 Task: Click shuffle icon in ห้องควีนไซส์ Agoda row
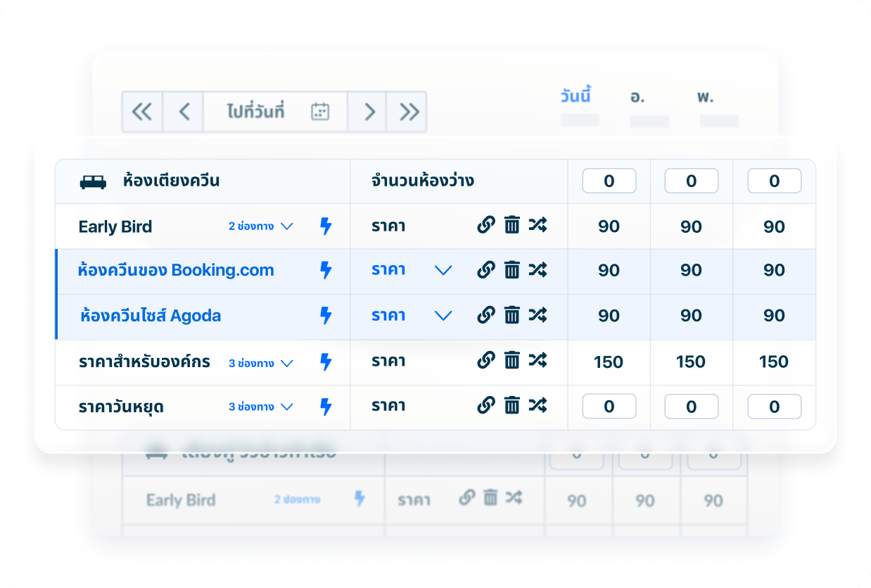538,315
